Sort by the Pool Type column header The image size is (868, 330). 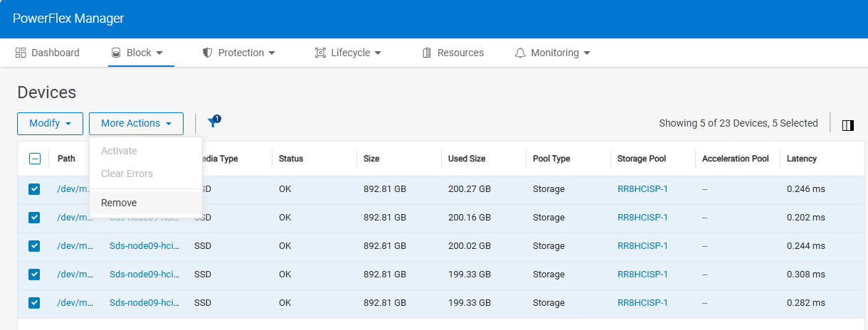551,159
